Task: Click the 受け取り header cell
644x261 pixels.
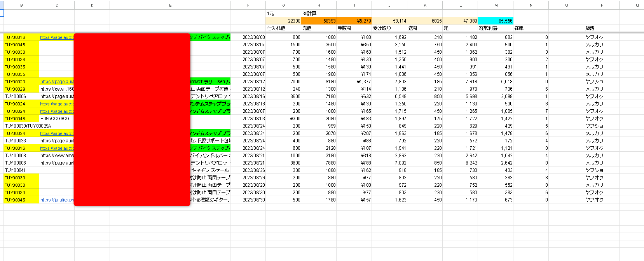Action: pyautogui.click(x=389, y=28)
